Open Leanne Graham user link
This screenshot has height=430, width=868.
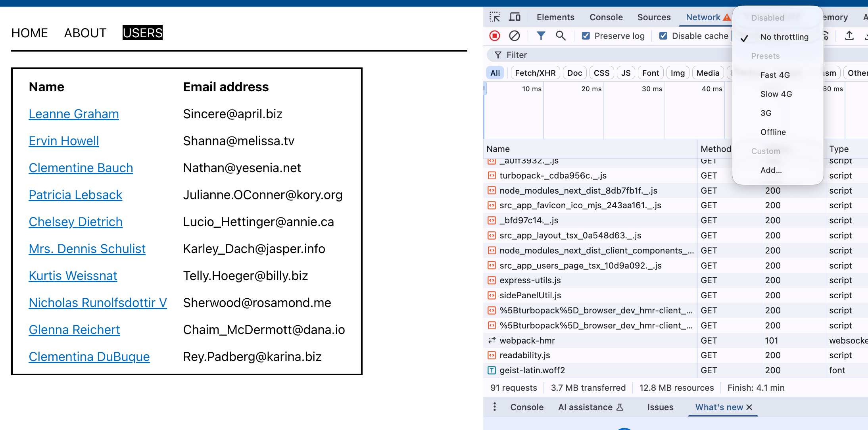[x=74, y=114]
